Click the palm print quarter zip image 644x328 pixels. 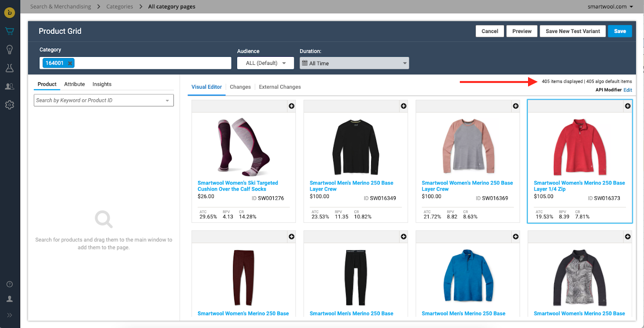pos(580,278)
